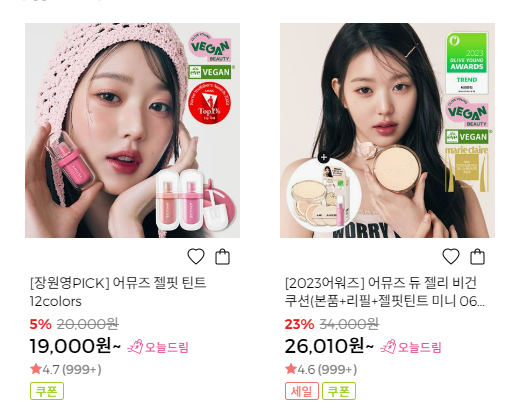The height and width of the screenshot is (412, 510).
Task: Click the heart icon under the Jelfit Tint product
Action: [x=196, y=256]
